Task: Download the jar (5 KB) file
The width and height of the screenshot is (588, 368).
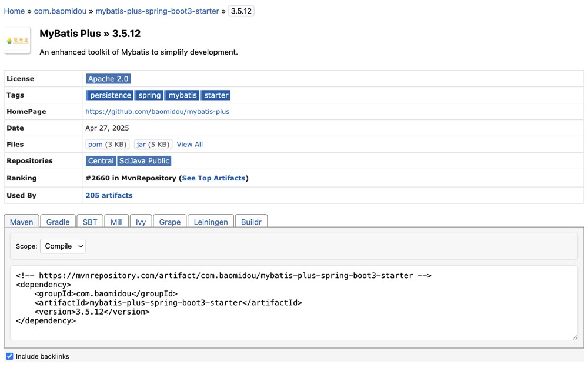Action: click(153, 145)
